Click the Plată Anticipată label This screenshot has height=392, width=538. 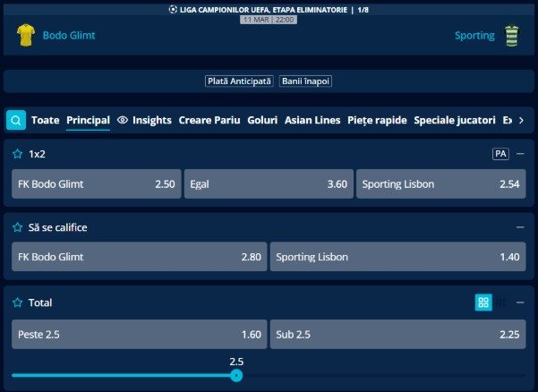[239, 81]
